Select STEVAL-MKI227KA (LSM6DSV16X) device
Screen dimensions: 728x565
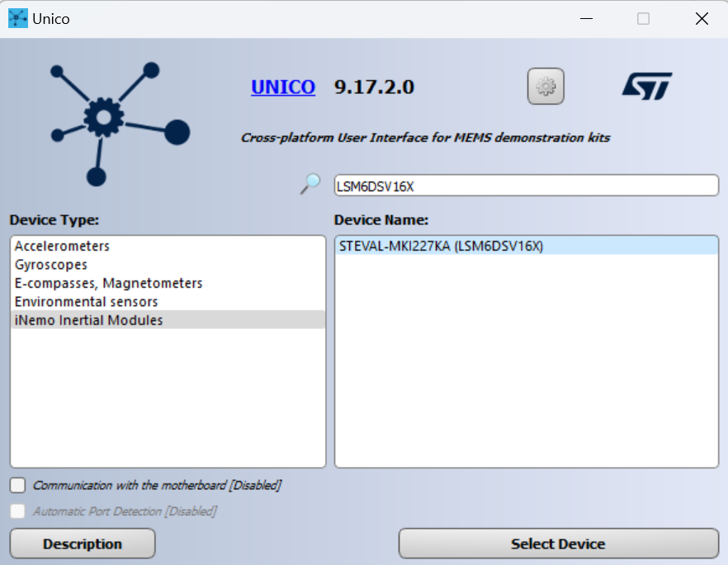click(527, 246)
